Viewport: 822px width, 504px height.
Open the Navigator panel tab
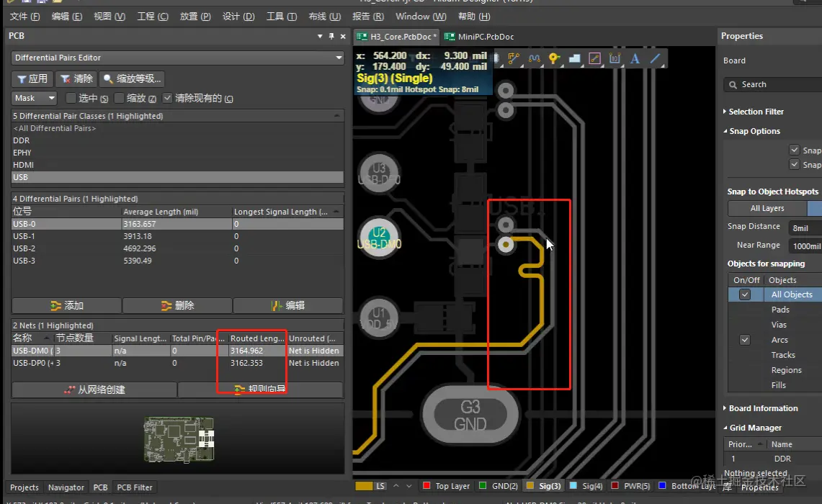66,487
